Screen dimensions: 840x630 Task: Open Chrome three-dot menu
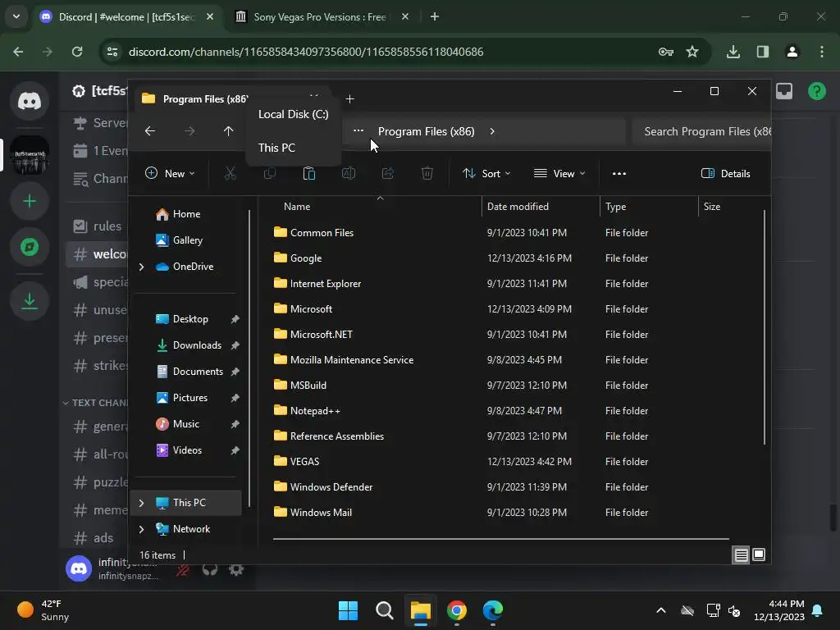tap(822, 52)
